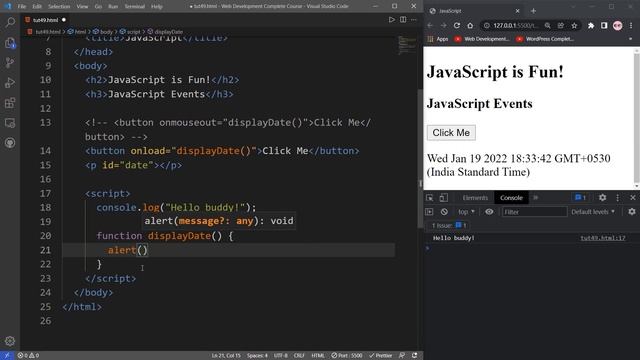This screenshot has height=360, width=640.
Task: Open the File menu
Action: pos(22,7)
